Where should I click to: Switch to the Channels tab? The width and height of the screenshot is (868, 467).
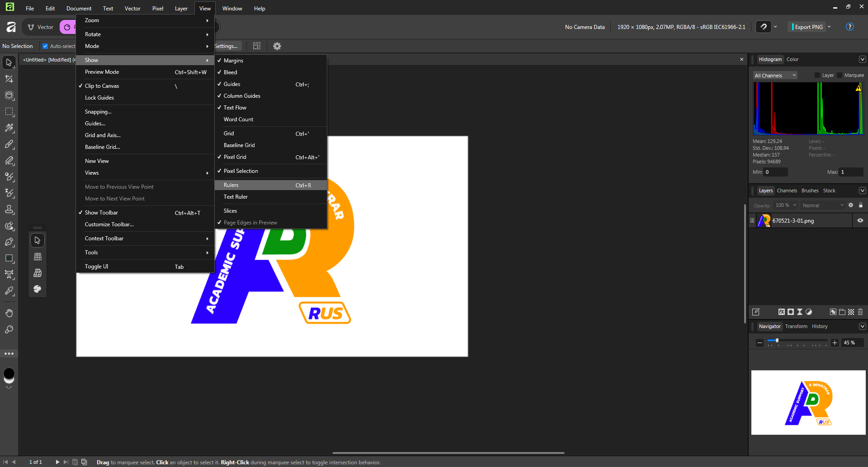pos(787,191)
